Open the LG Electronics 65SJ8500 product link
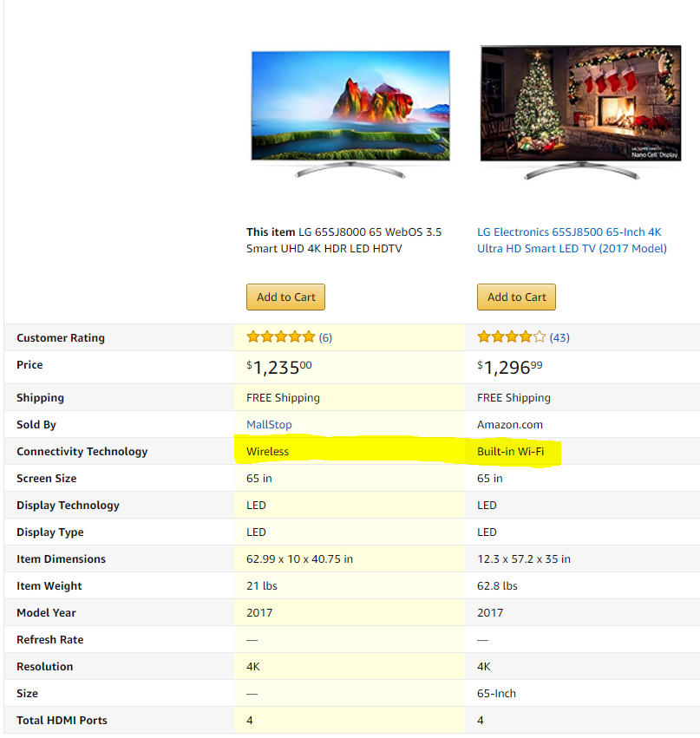Viewport: 700px width, 738px height. coord(572,240)
